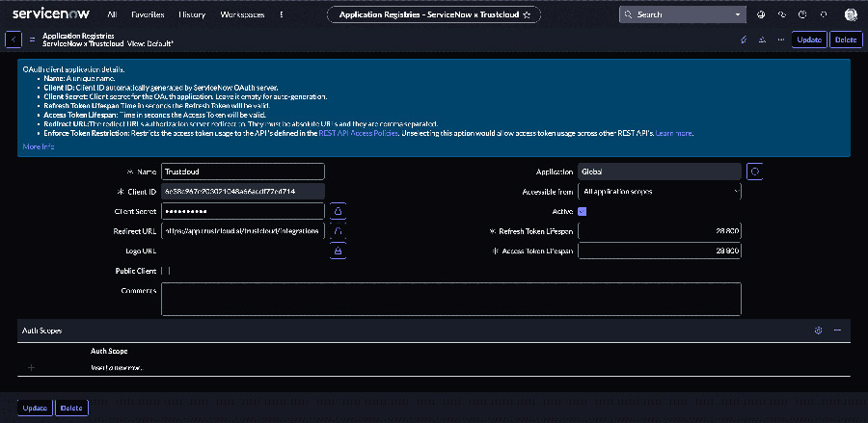868x423 pixels.
Task: Expand the search scope dropdown arrow
Action: coord(738,14)
